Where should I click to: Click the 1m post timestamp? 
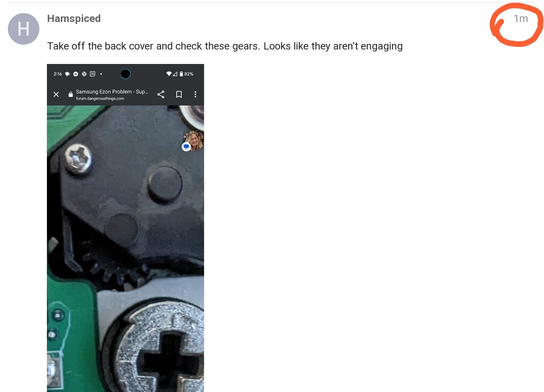(x=521, y=19)
